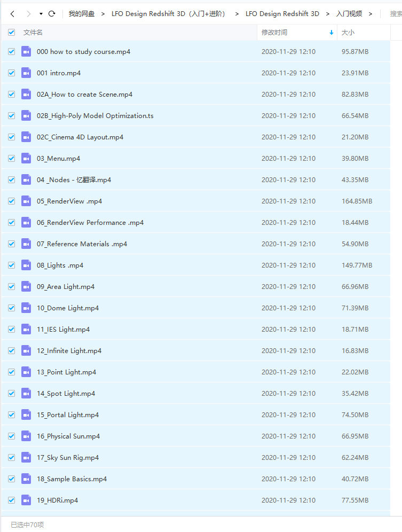Uncheck the 10_Dome Light.mp4 checkbox
The width and height of the screenshot is (402, 532).
(x=12, y=308)
